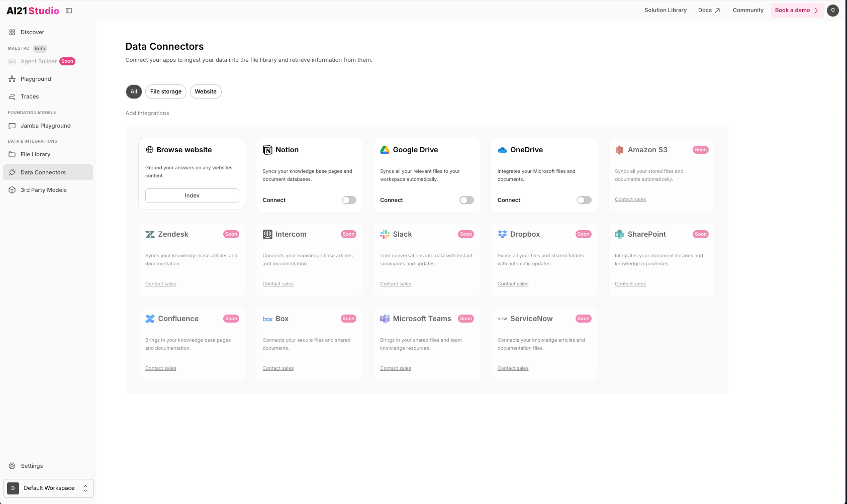Open Docs external link
Viewport: 847px width, 504px height.
pos(709,10)
